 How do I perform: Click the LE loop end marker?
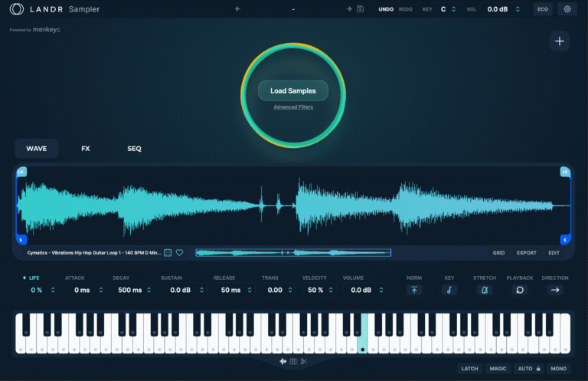[x=565, y=172]
